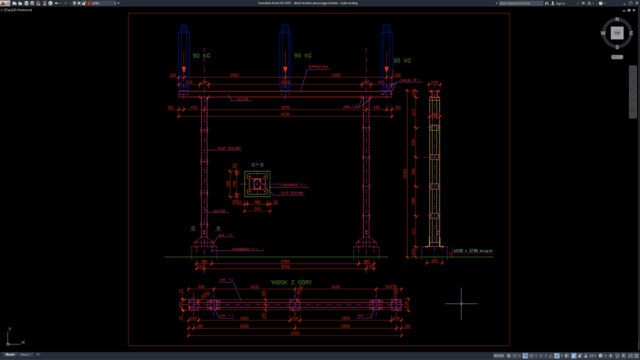Click the '90 KG' label above middle insulator

pos(303,56)
